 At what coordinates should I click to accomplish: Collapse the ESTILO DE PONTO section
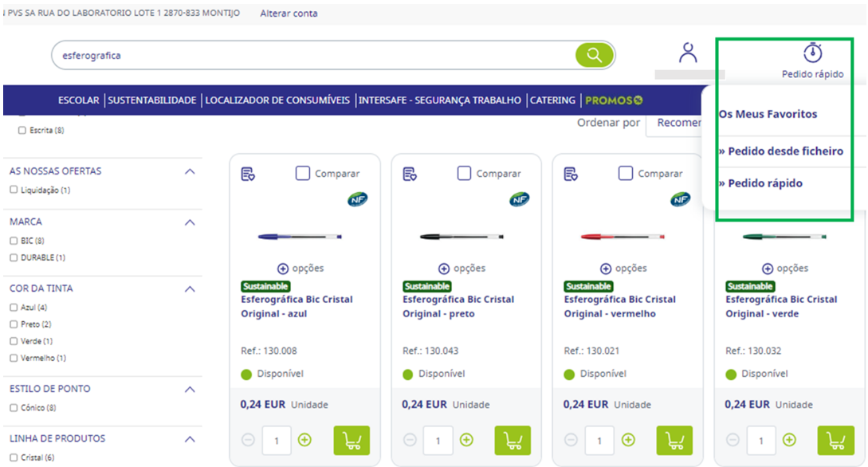click(190, 390)
